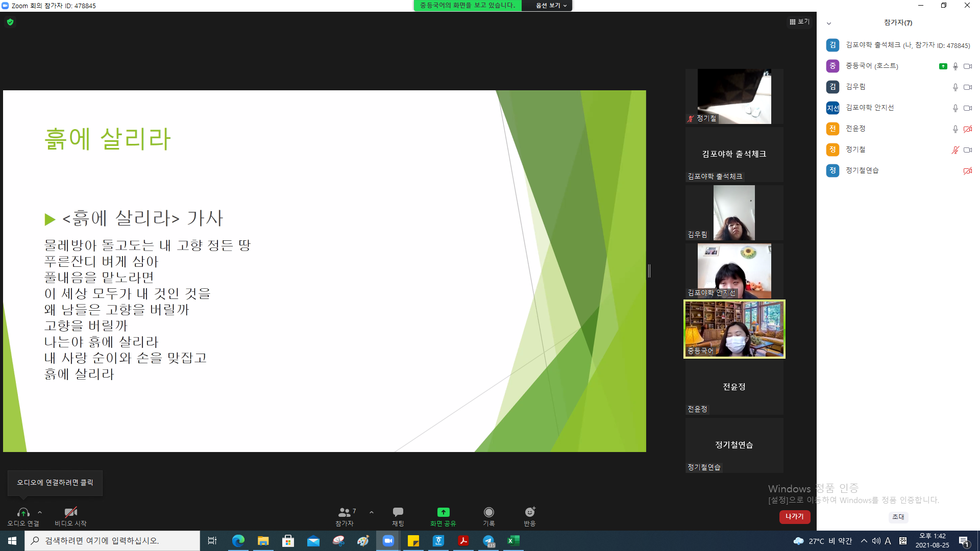Click muted microphone icon for 정기철

tap(955, 150)
